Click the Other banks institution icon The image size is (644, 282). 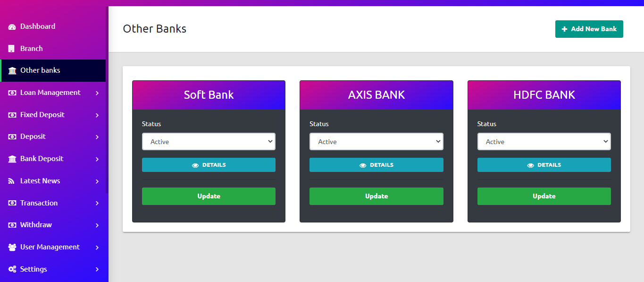coord(12,71)
